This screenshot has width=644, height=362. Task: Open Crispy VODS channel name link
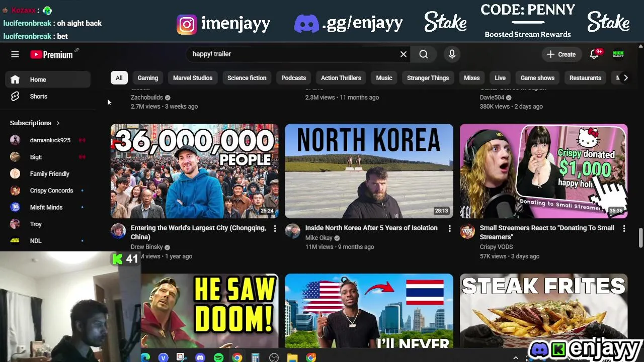point(496,247)
